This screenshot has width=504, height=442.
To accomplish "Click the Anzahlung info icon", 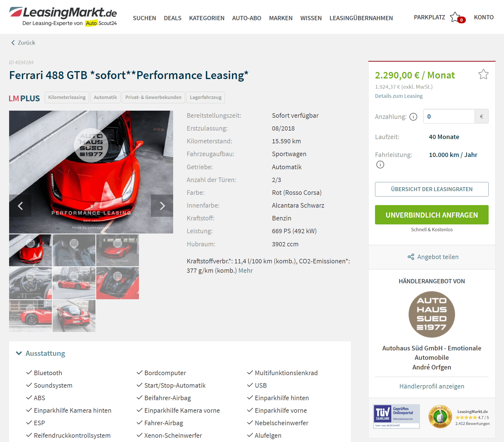I will (413, 117).
